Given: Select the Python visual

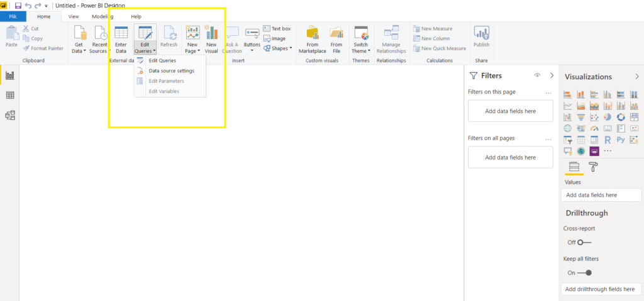Looking at the screenshot, I should coord(621,140).
